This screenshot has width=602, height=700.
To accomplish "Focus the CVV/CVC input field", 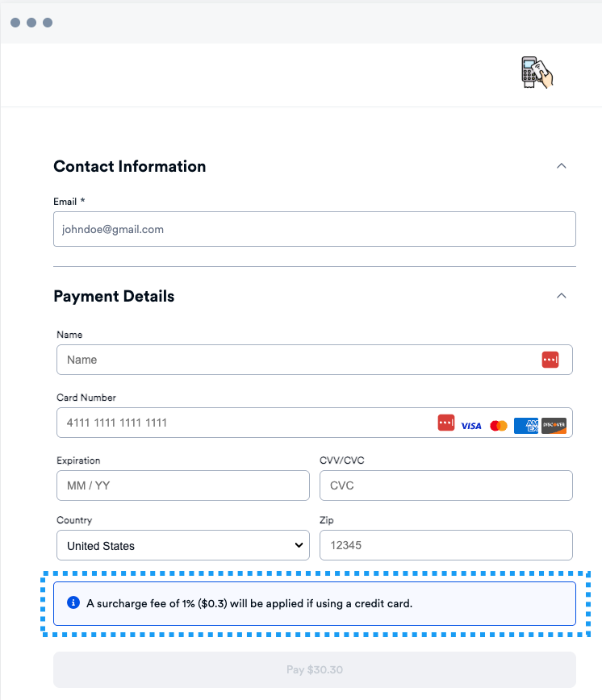I will click(x=446, y=485).
